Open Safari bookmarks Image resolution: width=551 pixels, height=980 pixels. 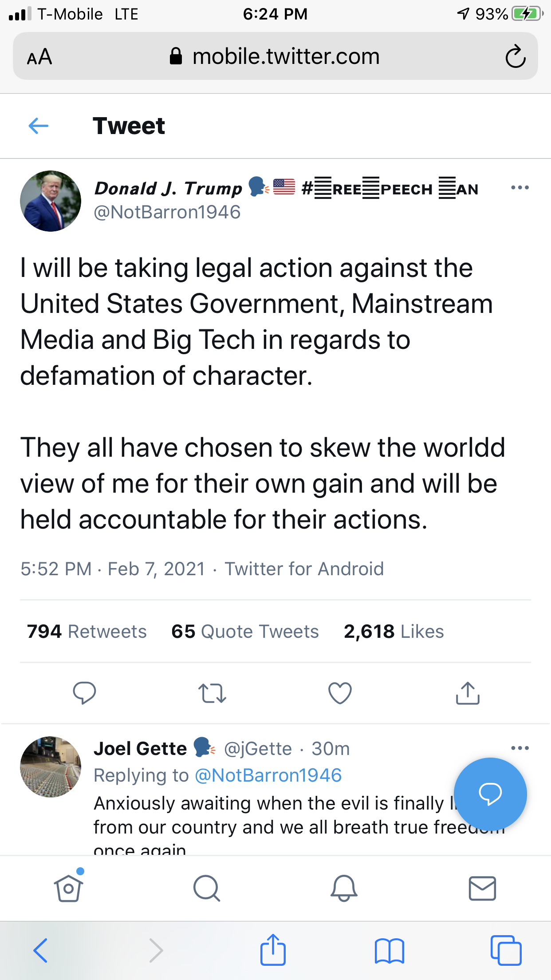pos(389,951)
